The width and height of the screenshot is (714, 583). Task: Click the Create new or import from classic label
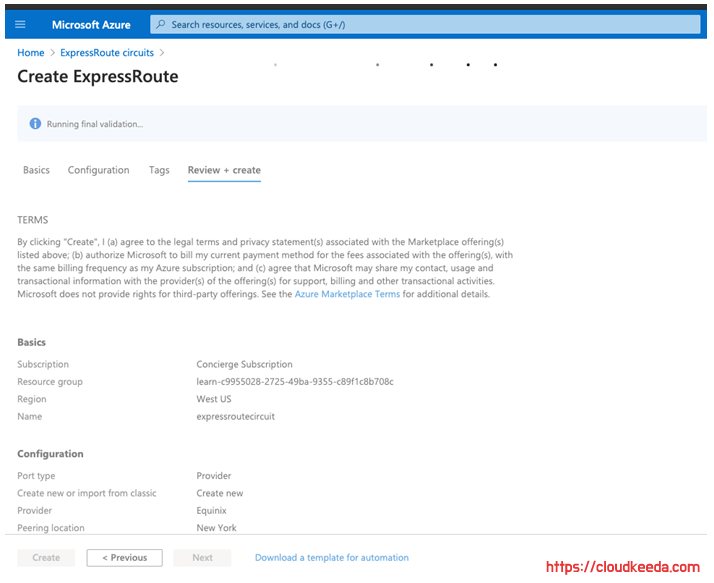tap(87, 493)
